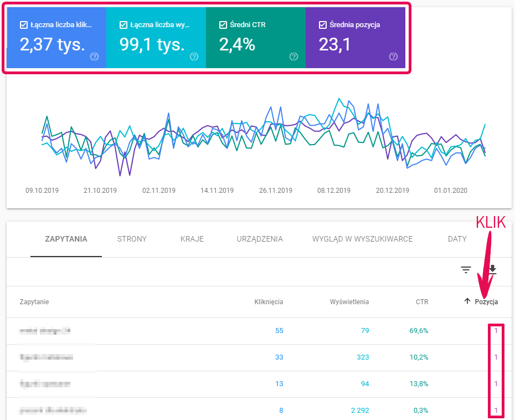Select the Urządzenia tab
This screenshot has height=420, width=515.
tap(260, 239)
